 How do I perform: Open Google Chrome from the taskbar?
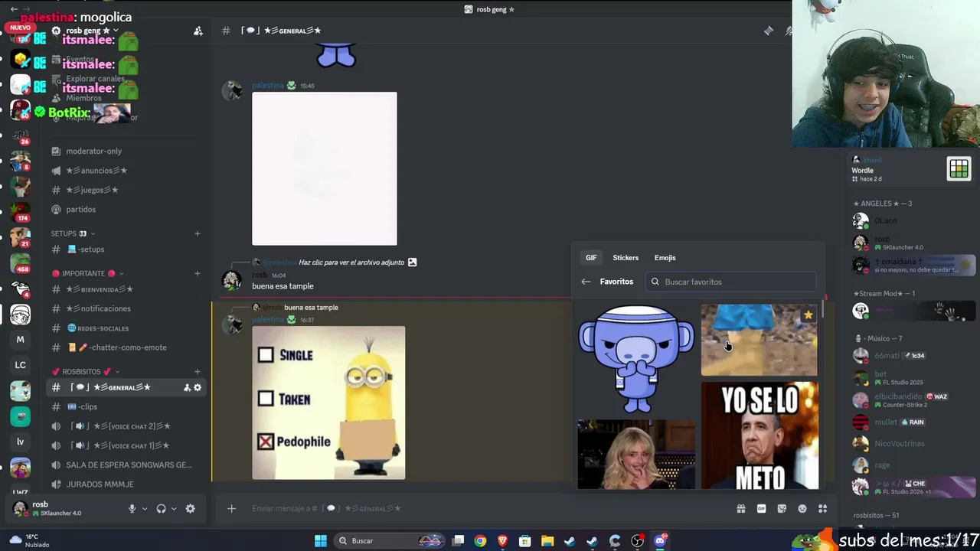point(480,541)
